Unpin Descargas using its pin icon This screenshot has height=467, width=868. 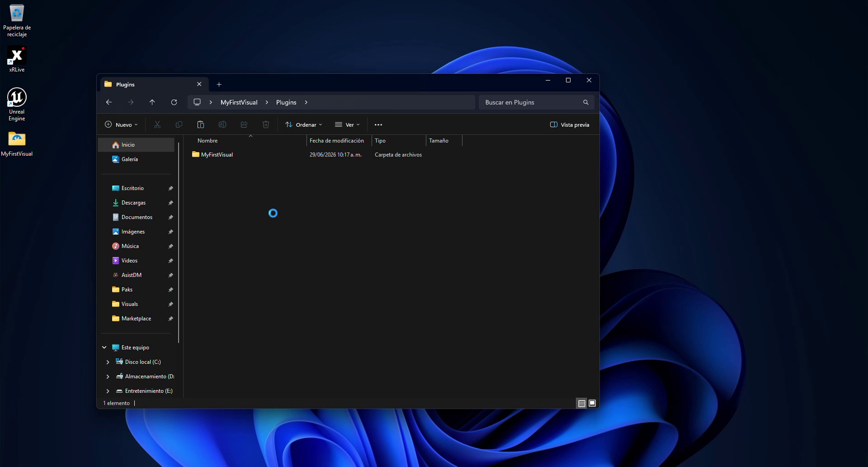pyautogui.click(x=171, y=203)
